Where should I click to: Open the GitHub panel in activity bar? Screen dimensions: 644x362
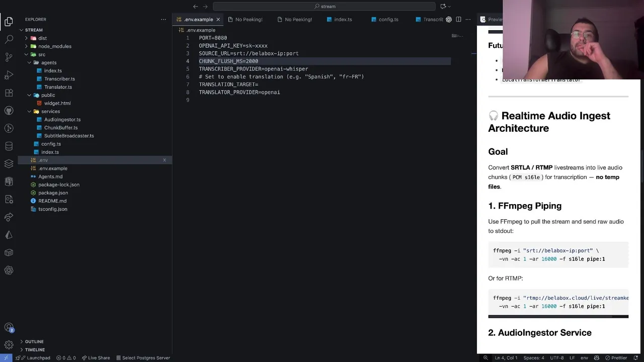point(9,111)
